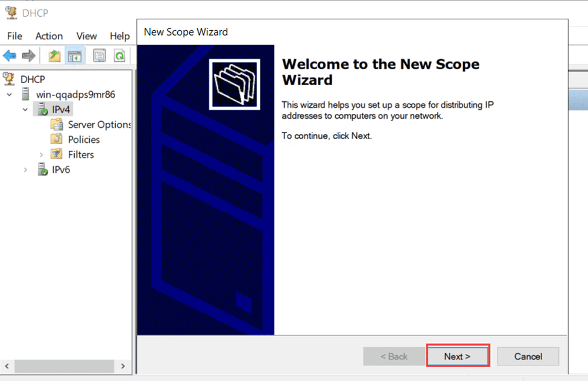This screenshot has width=588, height=381.
Task: Click the horizontal scrollbar right arrow
Action: (x=123, y=366)
